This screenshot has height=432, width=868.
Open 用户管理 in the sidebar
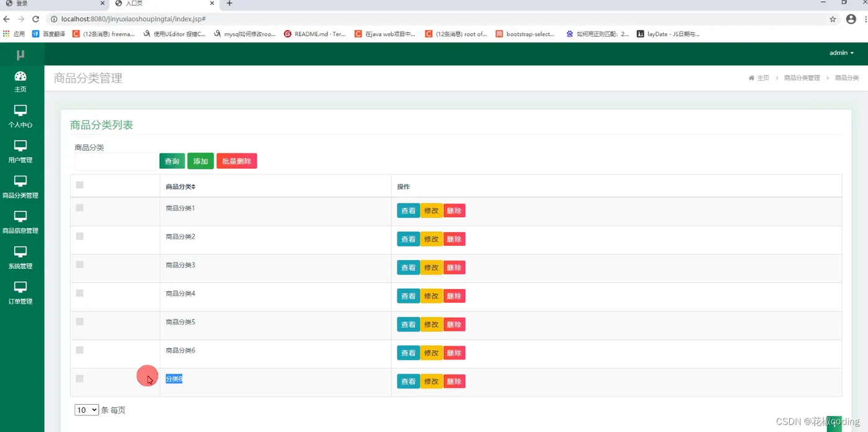20,151
